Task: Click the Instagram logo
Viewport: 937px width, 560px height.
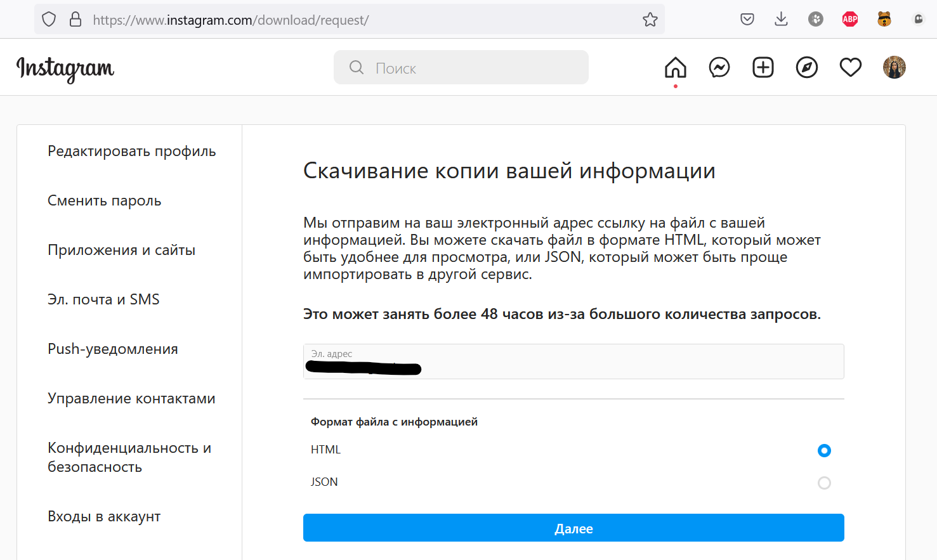Action: [x=65, y=68]
